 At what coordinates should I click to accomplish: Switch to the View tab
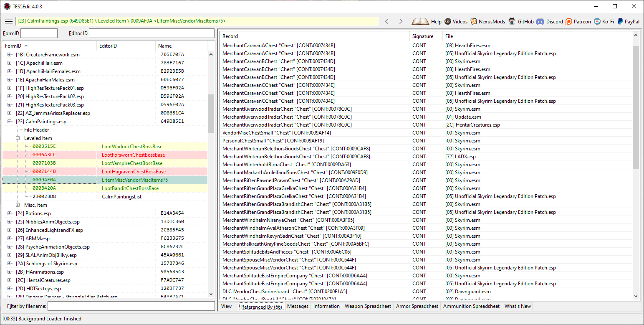tap(227, 306)
